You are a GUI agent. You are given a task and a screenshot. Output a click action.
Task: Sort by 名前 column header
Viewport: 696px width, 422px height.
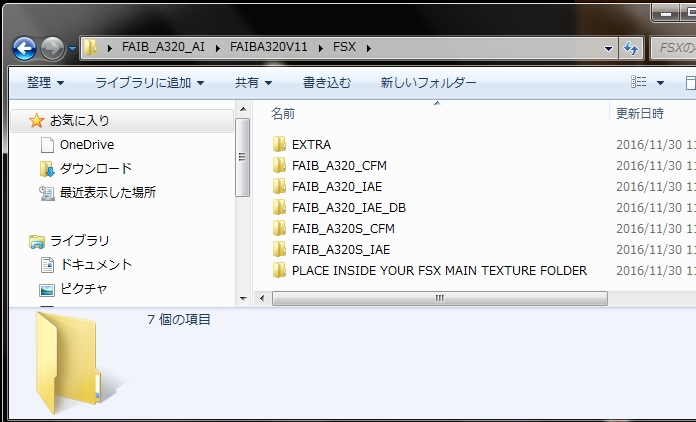pyautogui.click(x=283, y=114)
